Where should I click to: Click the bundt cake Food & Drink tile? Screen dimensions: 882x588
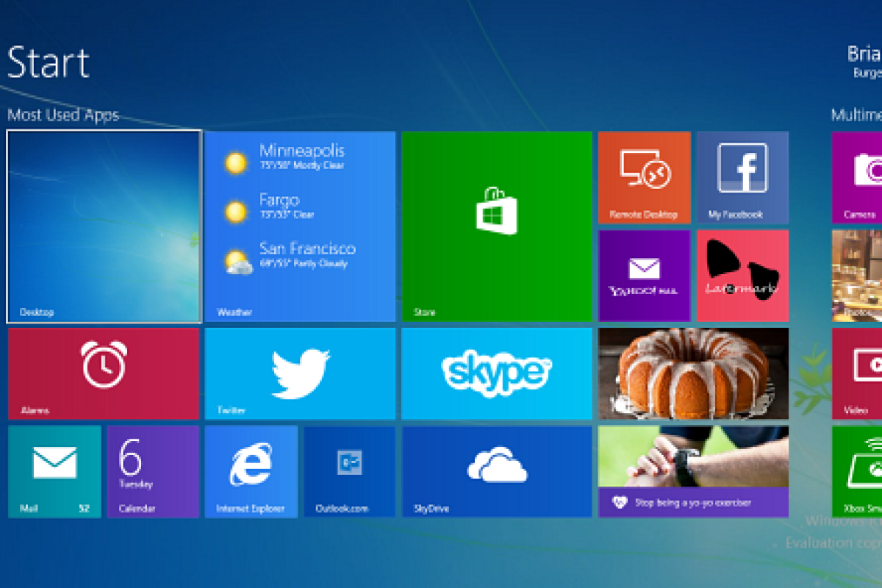click(692, 373)
